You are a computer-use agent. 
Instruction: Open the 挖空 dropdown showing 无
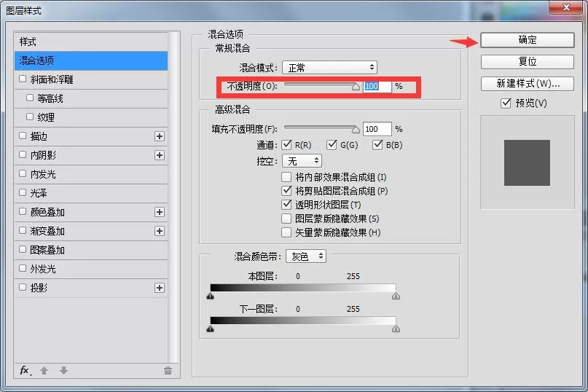coord(302,161)
